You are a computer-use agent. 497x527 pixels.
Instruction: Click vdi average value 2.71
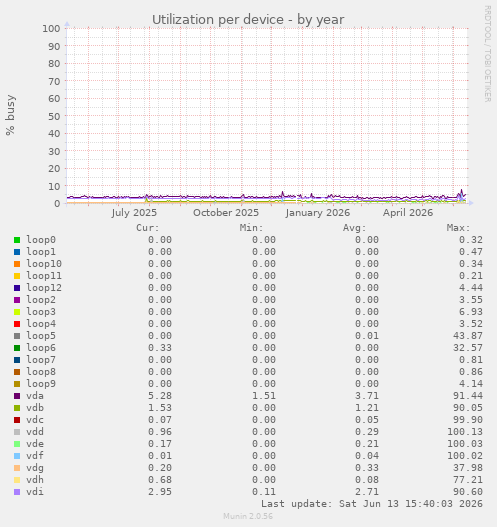click(367, 492)
